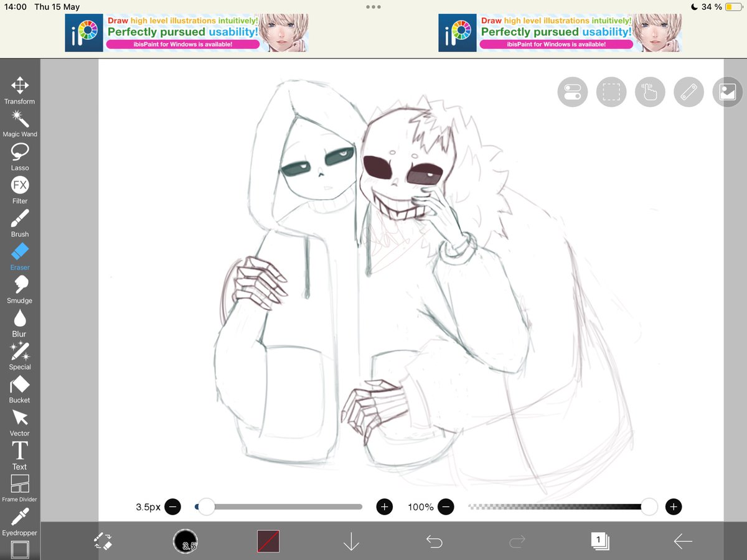
Task: Select the Eyedropper tool
Action: point(20,523)
